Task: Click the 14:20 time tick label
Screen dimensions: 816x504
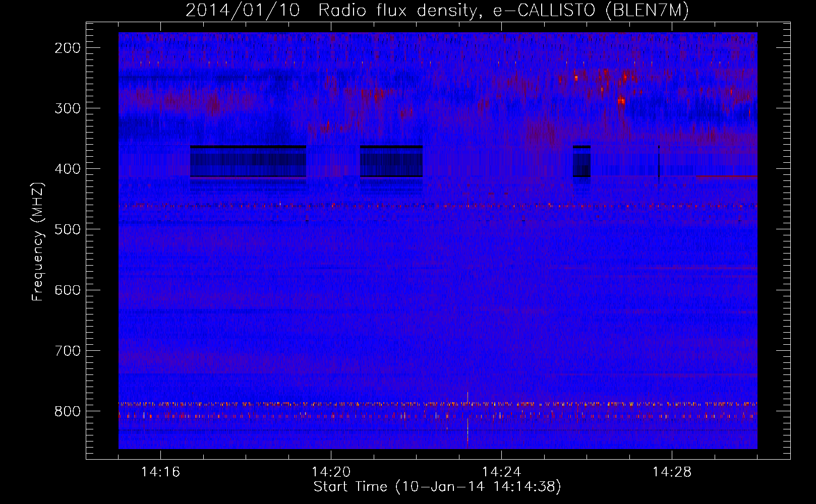Action: point(331,472)
